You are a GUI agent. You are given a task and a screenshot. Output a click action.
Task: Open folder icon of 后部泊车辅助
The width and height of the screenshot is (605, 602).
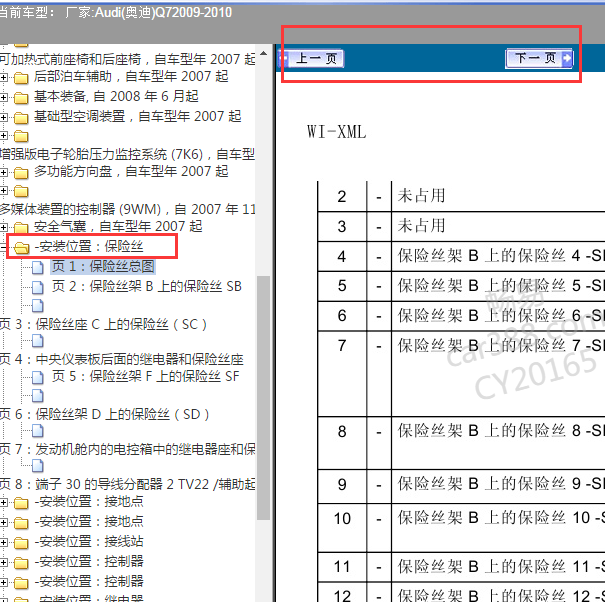(x=21, y=78)
